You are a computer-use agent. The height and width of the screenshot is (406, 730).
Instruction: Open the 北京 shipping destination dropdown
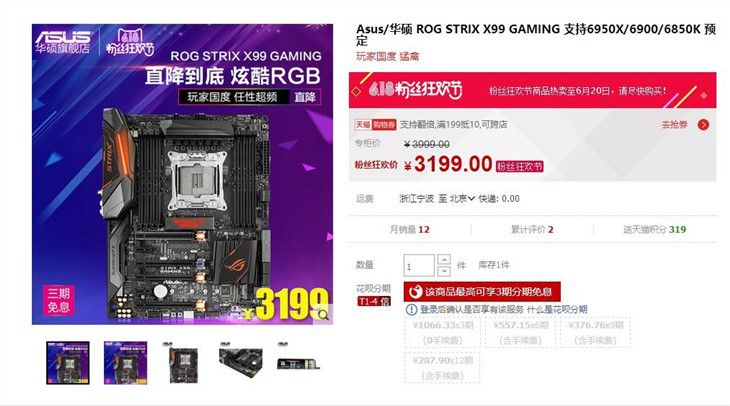(462, 199)
